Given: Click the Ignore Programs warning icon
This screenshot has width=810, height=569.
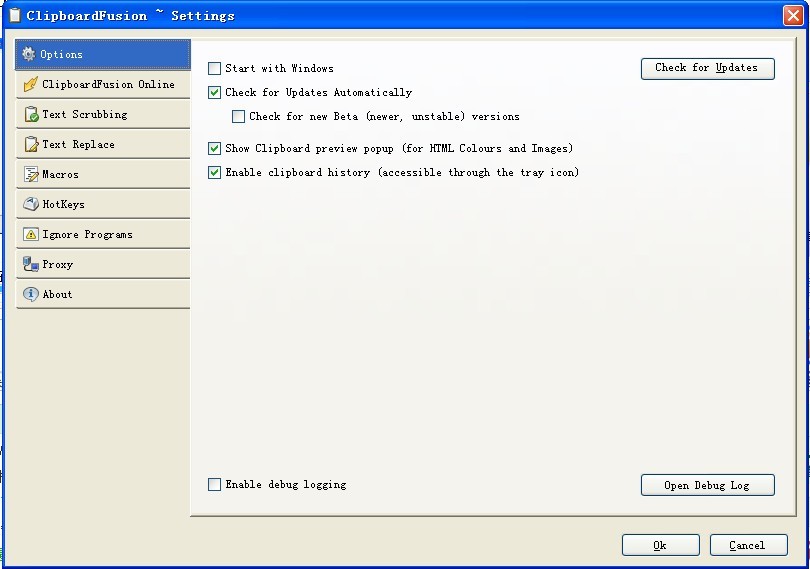Looking at the screenshot, I should (x=30, y=235).
